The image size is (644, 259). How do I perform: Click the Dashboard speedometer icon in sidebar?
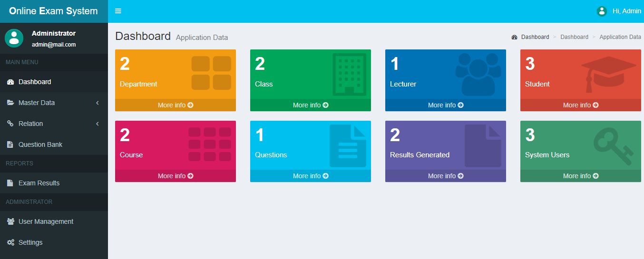coord(10,82)
